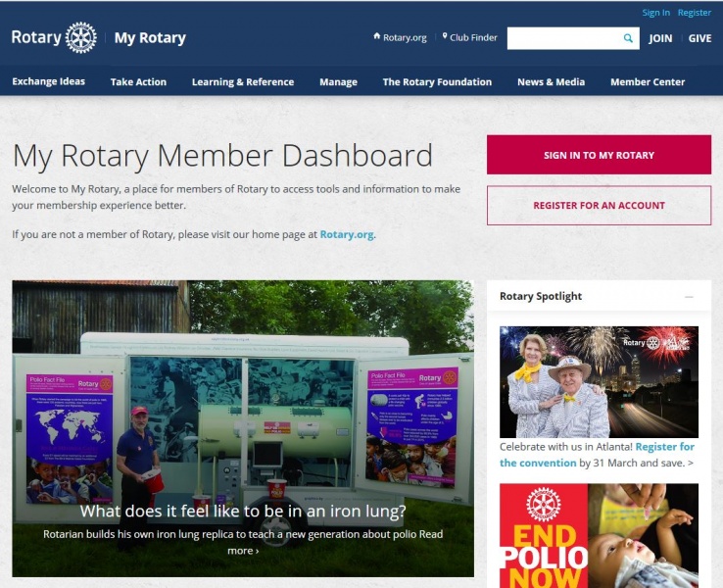Open the Learning & Reference menu
The image size is (723, 588).
(x=243, y=81)
